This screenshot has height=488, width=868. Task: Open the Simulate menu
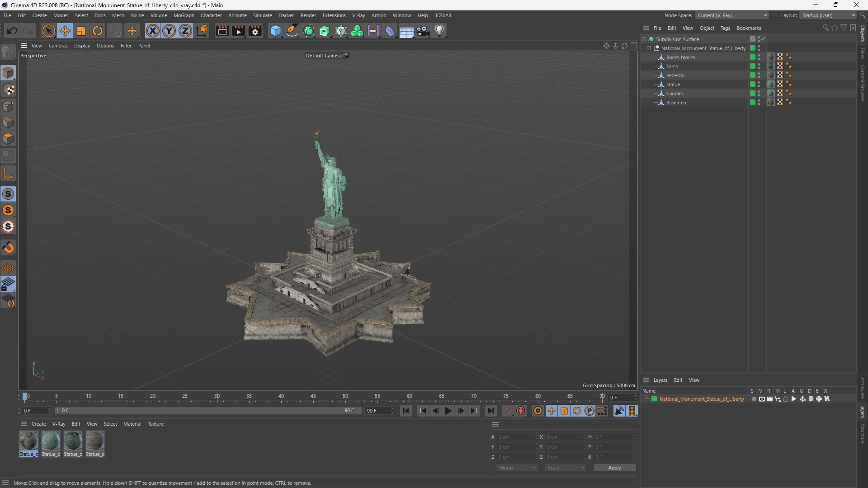(x=262, y=15)
